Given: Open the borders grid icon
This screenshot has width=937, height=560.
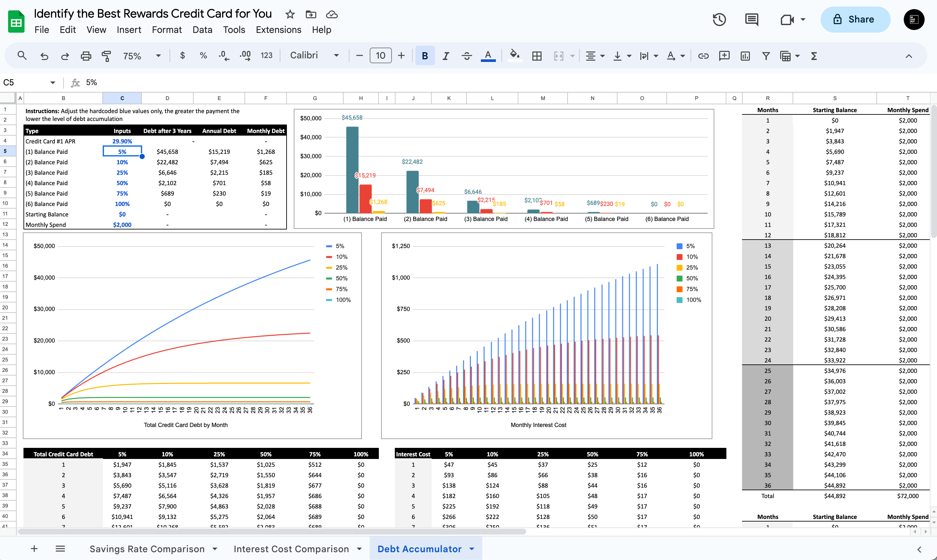Looking at the screenshot, I should tap(537, 56).
